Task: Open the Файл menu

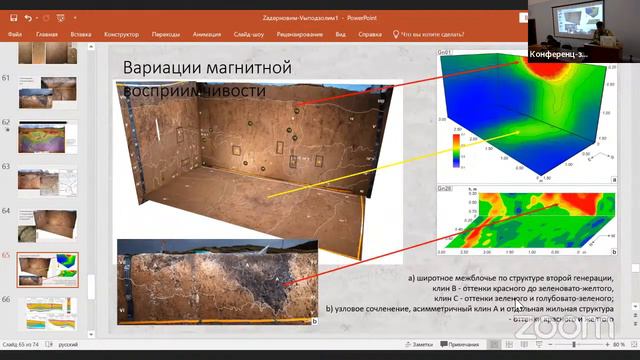Action: tap(15, 35)
